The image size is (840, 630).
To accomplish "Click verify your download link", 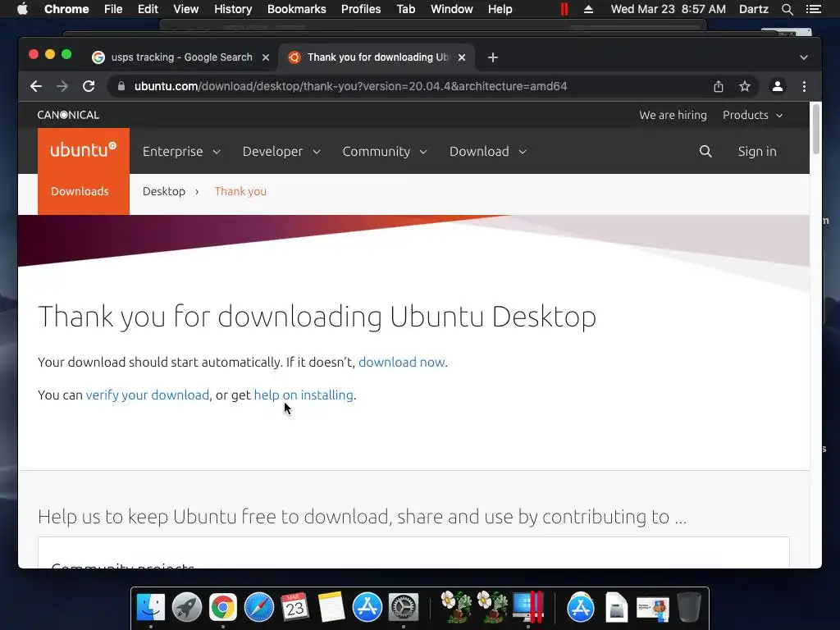I will point(148,395).
